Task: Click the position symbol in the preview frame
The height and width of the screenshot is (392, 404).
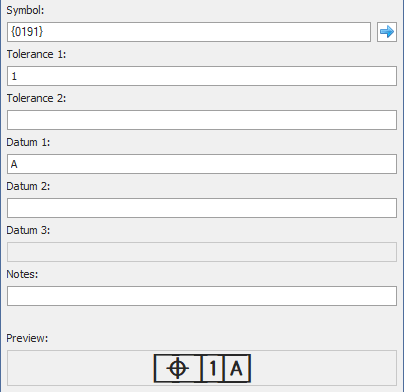Action: (x=178, y=368)
